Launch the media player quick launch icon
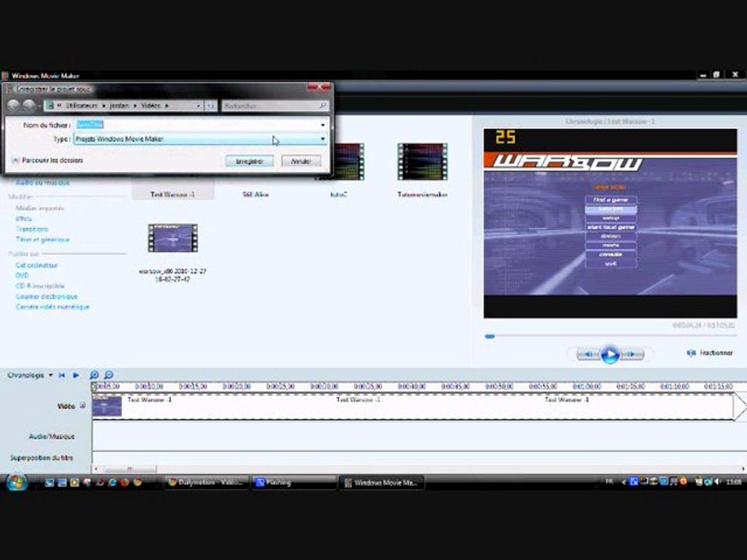This screenshot has height=560, width=747. point(75,482)
